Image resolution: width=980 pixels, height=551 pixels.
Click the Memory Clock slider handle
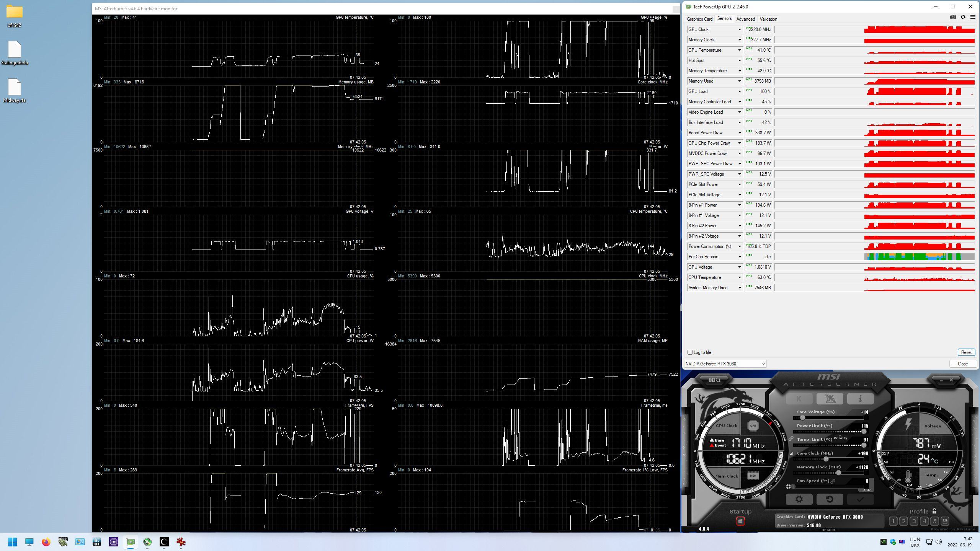(x=838, y=473)
